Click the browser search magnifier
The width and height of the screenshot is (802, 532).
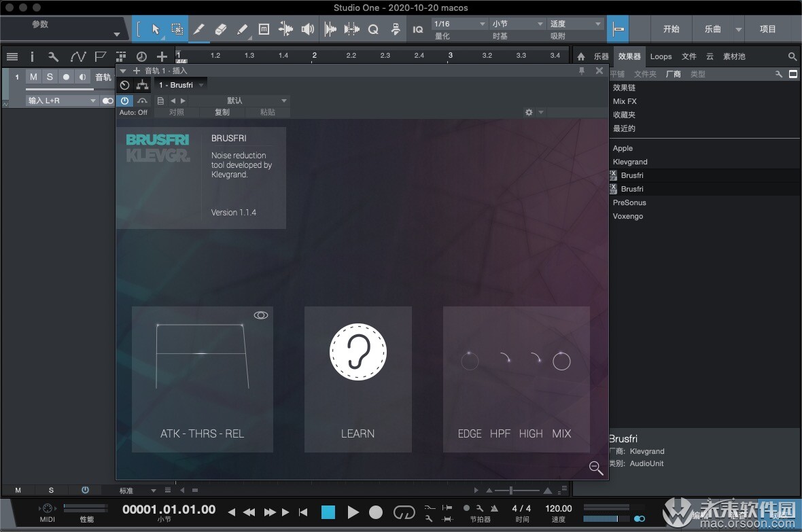tap(792, 57)
